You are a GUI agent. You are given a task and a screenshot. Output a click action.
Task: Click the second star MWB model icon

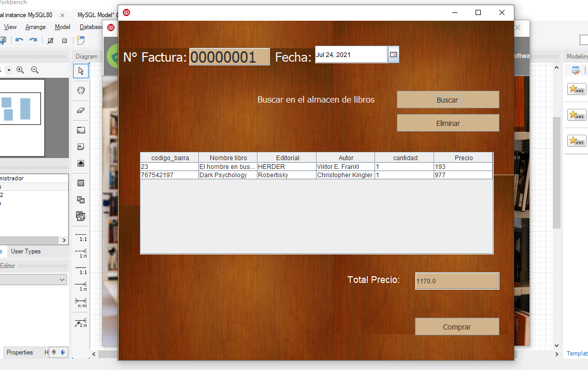click(577, 115)
